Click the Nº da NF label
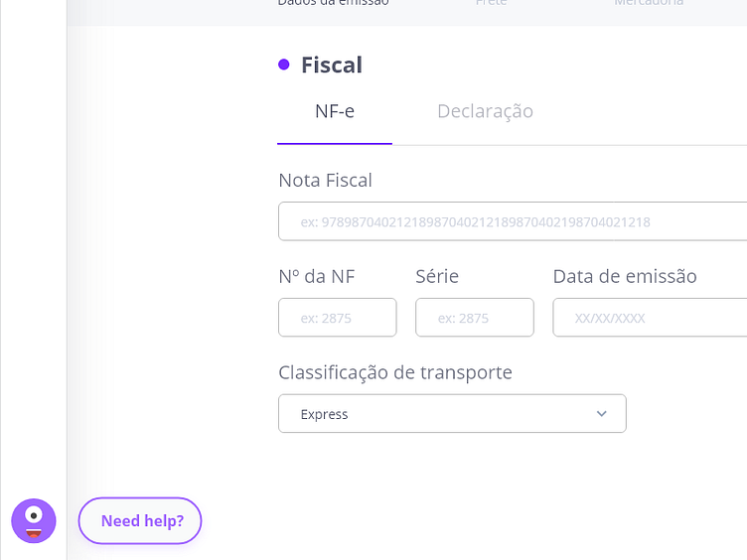The height and width of the screenshot is (560, 747). click(317, 276)
